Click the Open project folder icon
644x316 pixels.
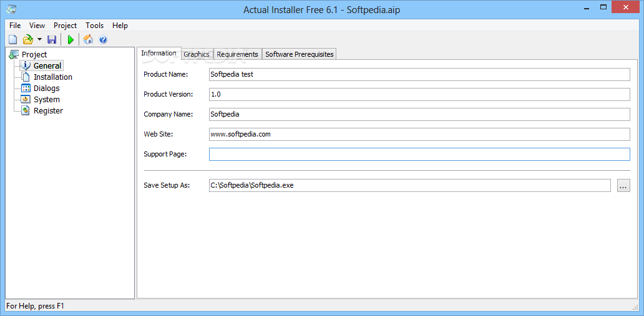pyautogui.click(x=27, y=40)
